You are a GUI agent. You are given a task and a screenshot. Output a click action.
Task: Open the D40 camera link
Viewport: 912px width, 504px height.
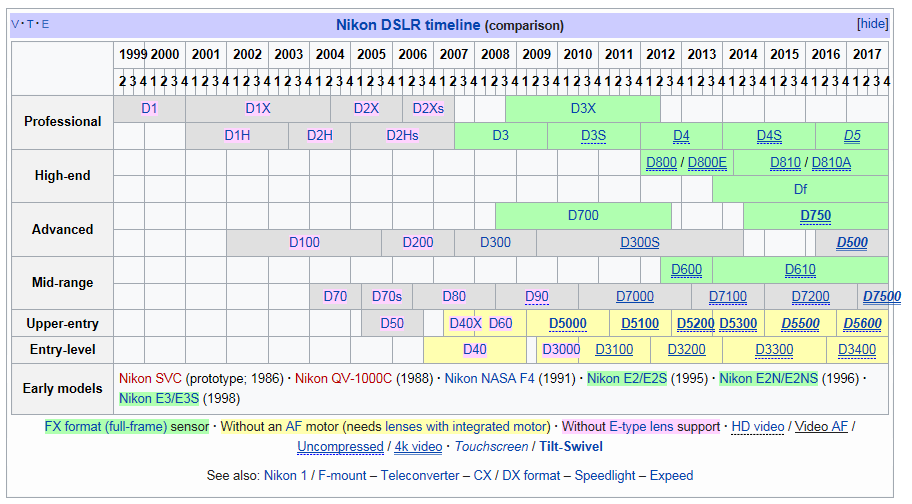pyautogui.click(x=475, y=349)
